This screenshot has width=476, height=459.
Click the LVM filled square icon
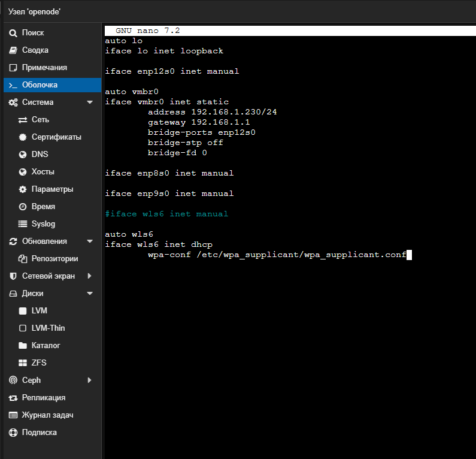(x=23, y=311)
